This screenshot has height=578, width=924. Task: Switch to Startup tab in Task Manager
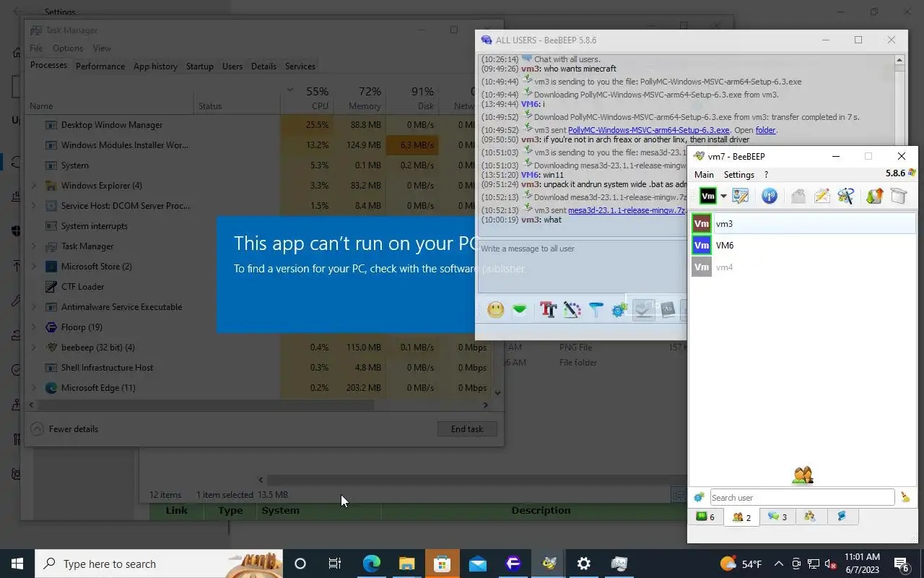pos(199,66)
